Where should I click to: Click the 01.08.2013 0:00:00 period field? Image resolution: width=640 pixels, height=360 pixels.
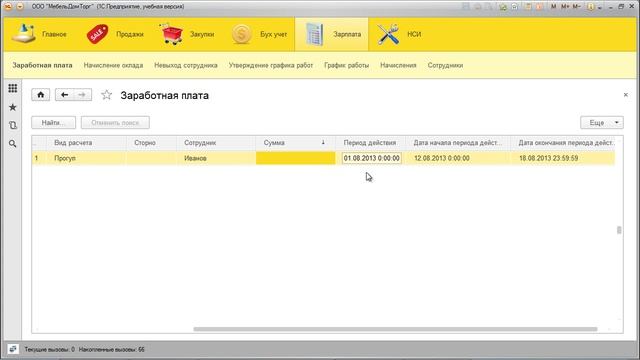(x=371, y=158)
